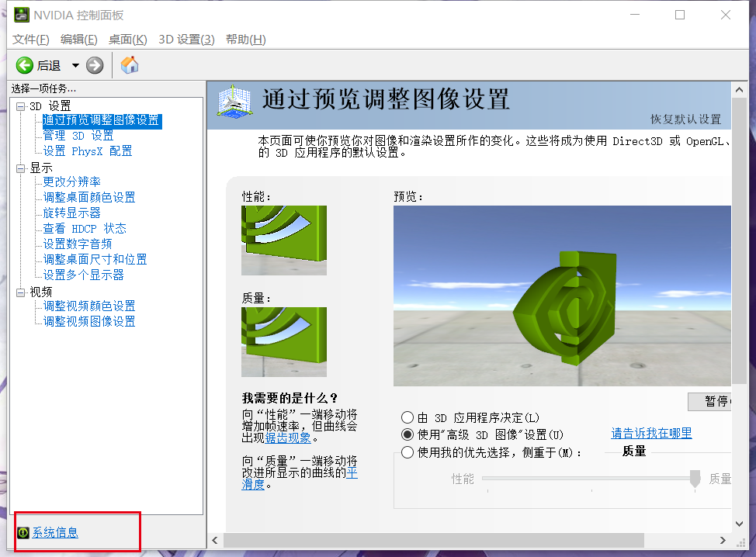Open 调整视频颜色设置 page
The height and width of the screenshot is (557, 756).
(x=89, y=306)
